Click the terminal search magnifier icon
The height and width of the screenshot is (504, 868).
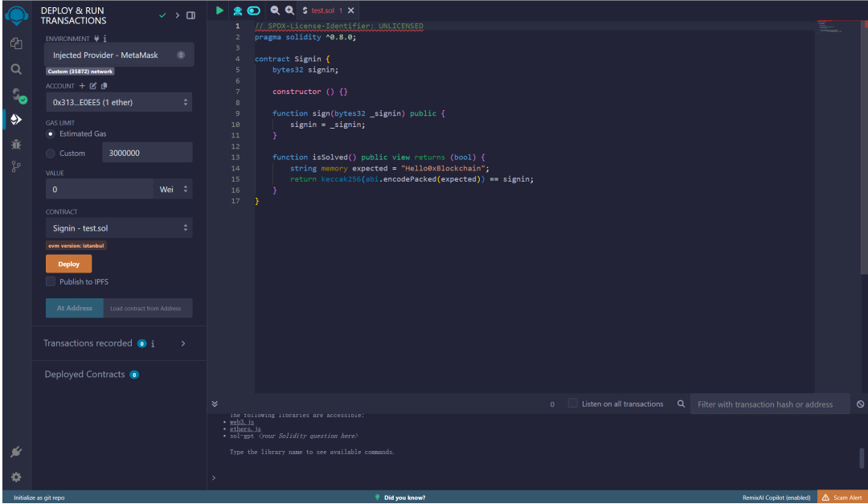coord(681,404)
